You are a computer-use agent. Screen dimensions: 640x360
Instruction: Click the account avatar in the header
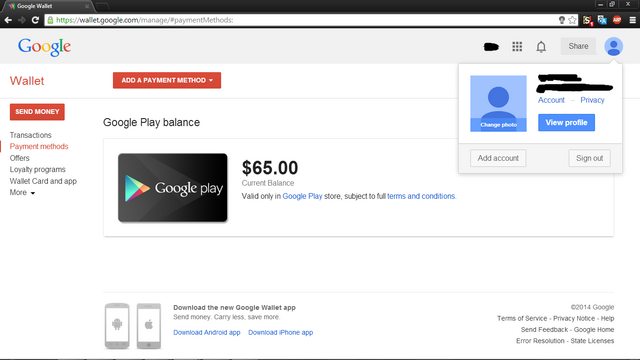click(613, 47)
